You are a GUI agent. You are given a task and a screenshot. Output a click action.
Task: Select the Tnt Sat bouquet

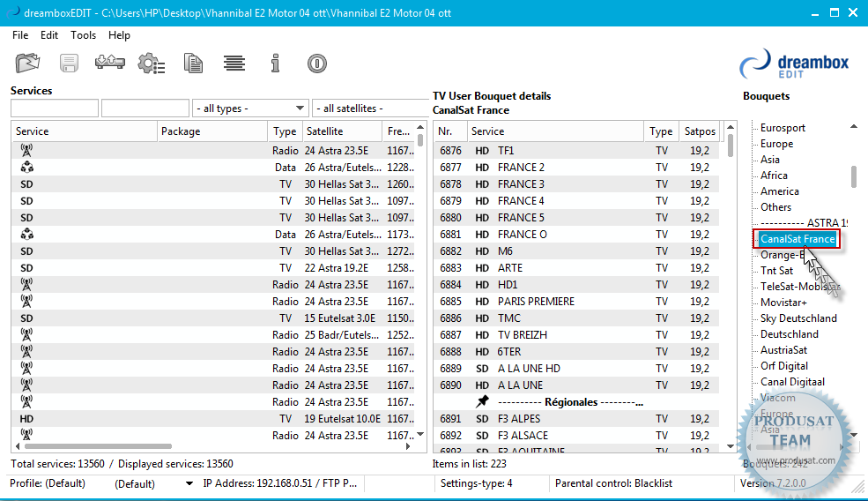(x=776, y=271)
